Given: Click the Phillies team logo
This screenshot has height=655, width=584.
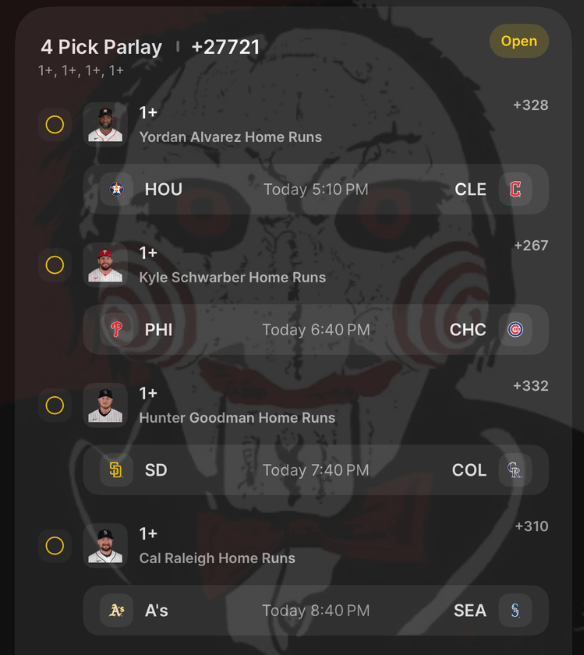Looking at the screenshot, I should [117, 330].
